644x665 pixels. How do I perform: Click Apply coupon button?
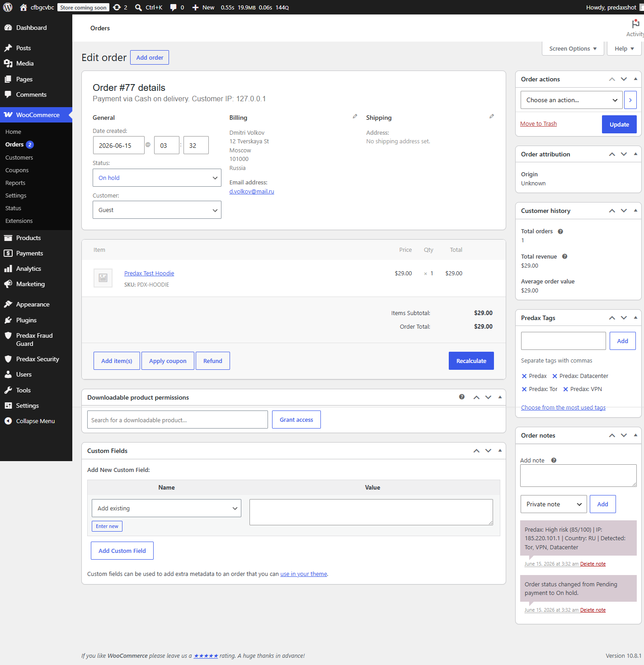tap(168, 361)
